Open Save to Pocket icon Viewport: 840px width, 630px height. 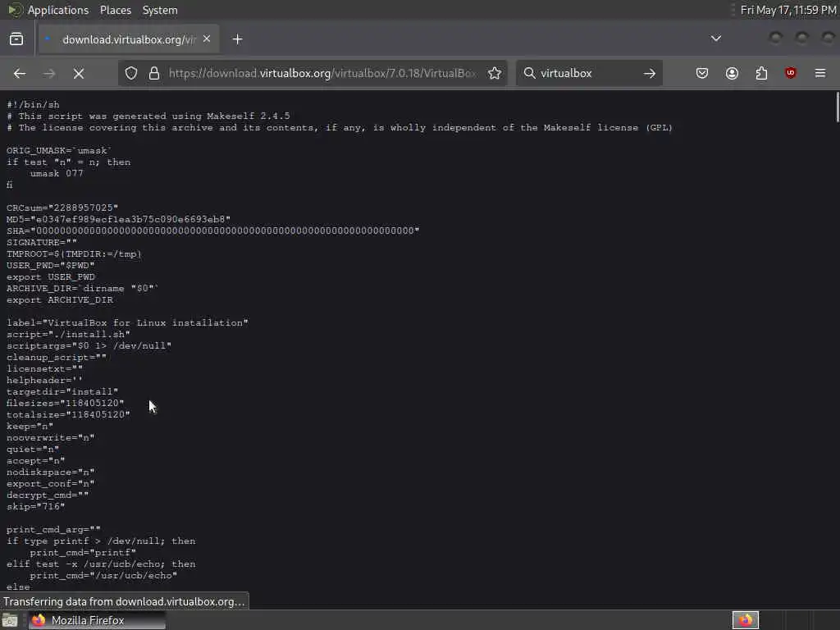(702, 73)
